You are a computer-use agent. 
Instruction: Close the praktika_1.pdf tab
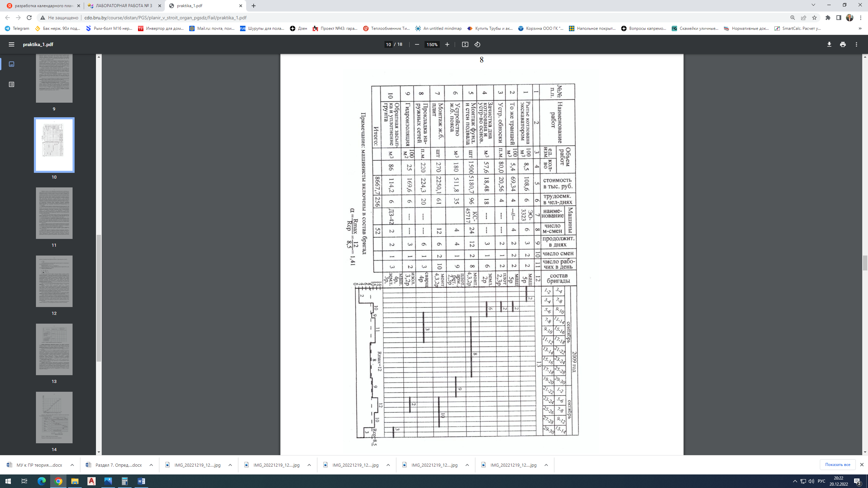241,6
